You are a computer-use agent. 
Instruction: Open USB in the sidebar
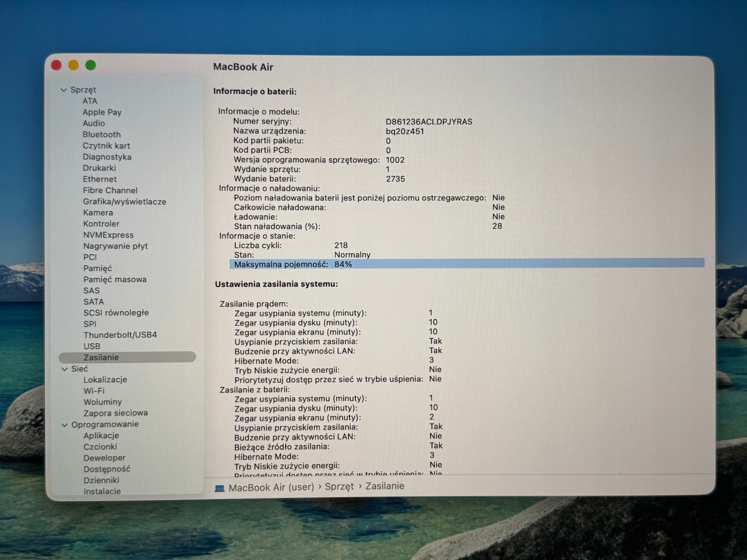(92, 346)
